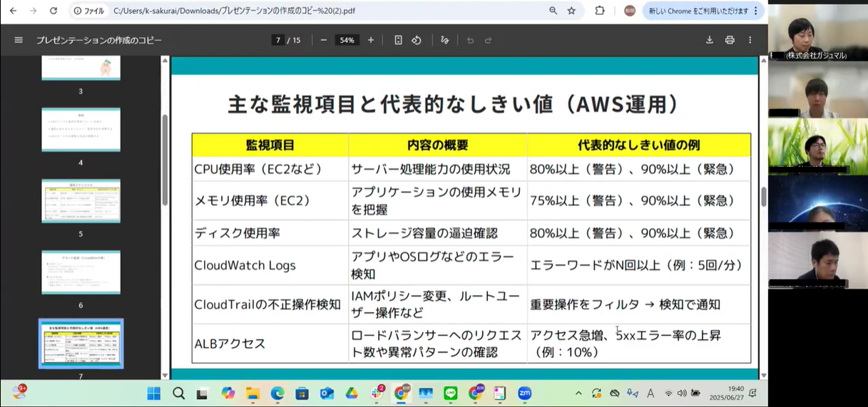
Task: Click the fit to page icon
Action: click(398, 40)
